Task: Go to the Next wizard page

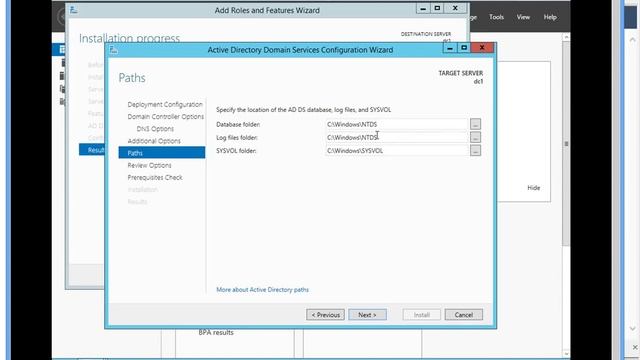Action: [367, 315]
